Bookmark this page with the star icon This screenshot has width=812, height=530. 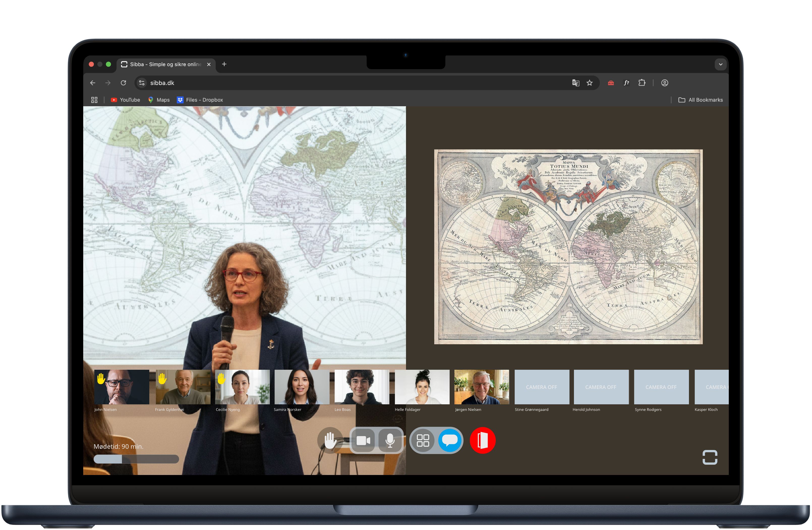point(590,83)
